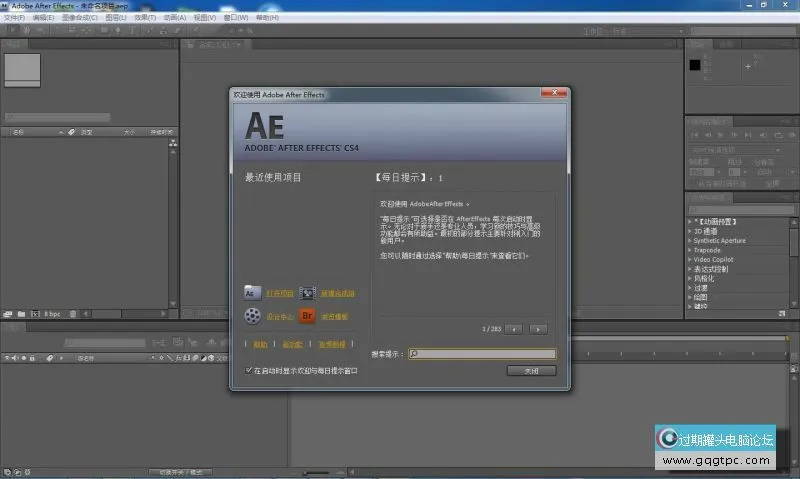Image resolution: width=800 pixels, height=479 pixels.
Task: Step forward one frame in Preview panel
Action: point(734,135)
